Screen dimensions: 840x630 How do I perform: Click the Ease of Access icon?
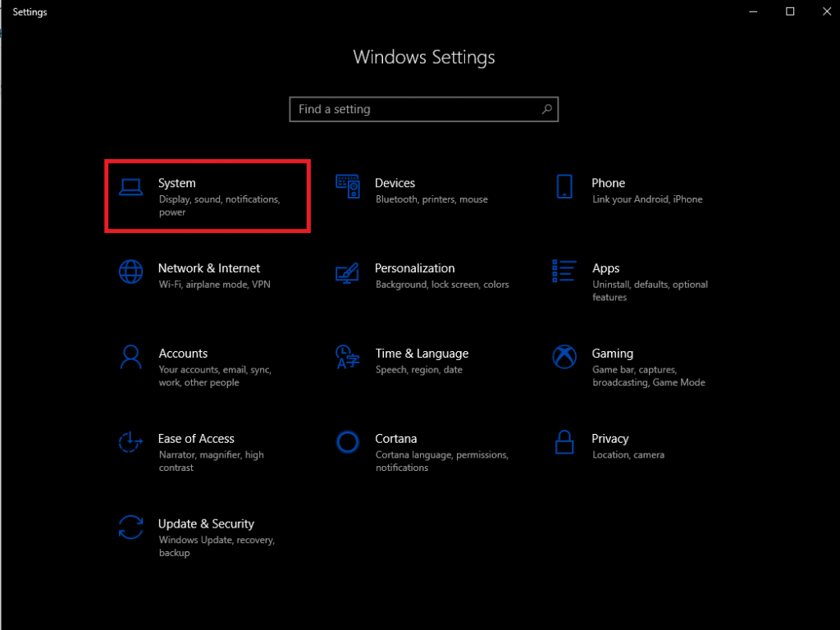tap(130, 442)
